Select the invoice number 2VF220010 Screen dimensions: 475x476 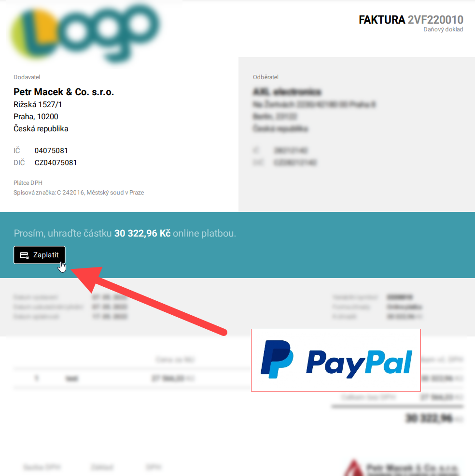435,20
